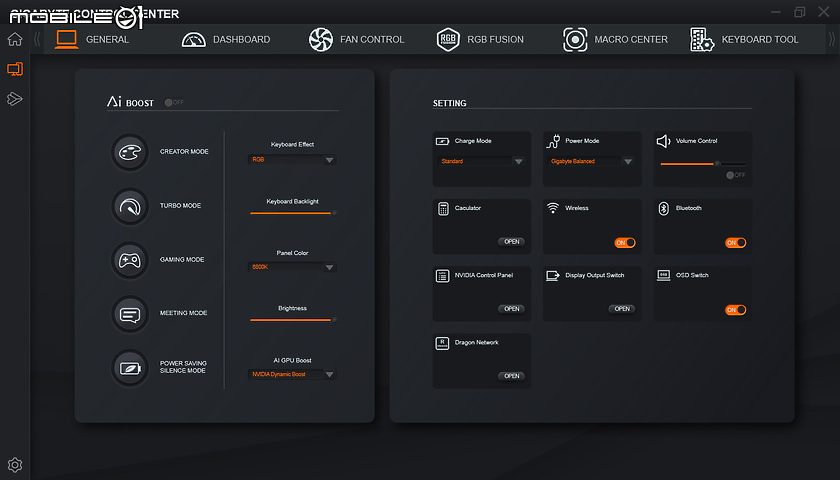This screenshot has width=840, height=480.
Task: Click the Calculator icon
Action: click(443, 208)
